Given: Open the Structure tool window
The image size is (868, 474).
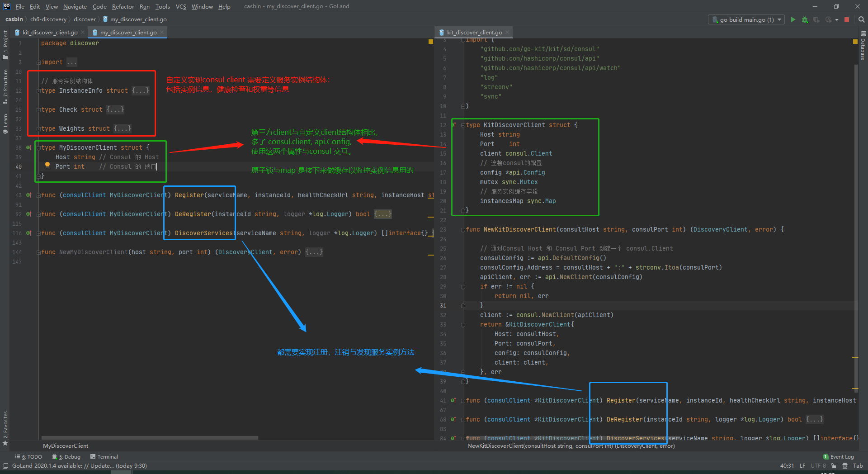Looking at the screenshot, I should click(5, 86).
